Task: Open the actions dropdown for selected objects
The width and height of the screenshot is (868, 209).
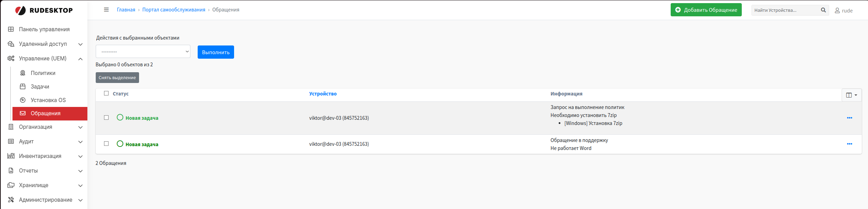Action: point(143,52)
